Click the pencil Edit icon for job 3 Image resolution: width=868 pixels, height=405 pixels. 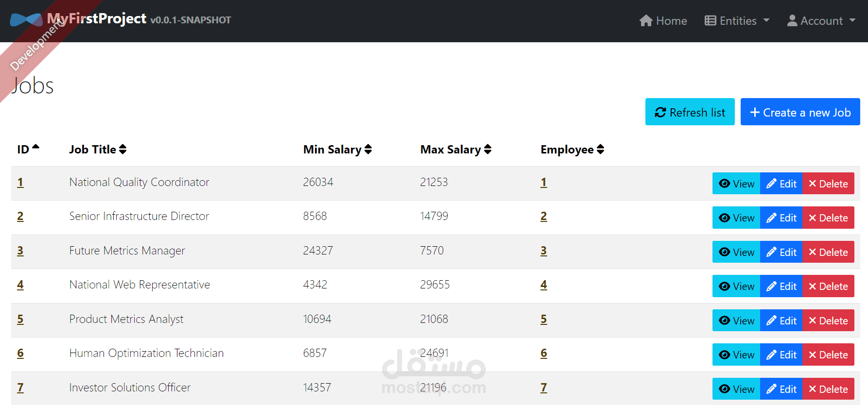(771, 252)
